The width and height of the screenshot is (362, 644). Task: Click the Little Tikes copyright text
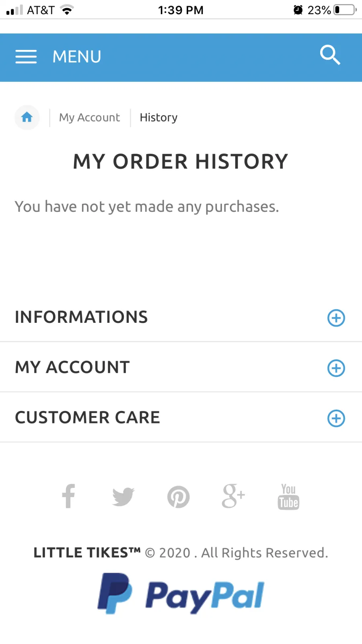coord(181,553)
